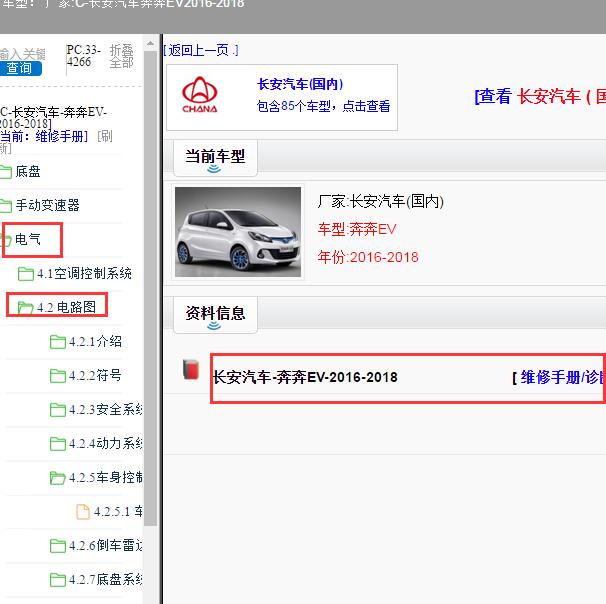The width and height of the screenshot is (606, 604).
Task: Click folder icon of 4.1空调控制系统
Action: click(26, 274)
